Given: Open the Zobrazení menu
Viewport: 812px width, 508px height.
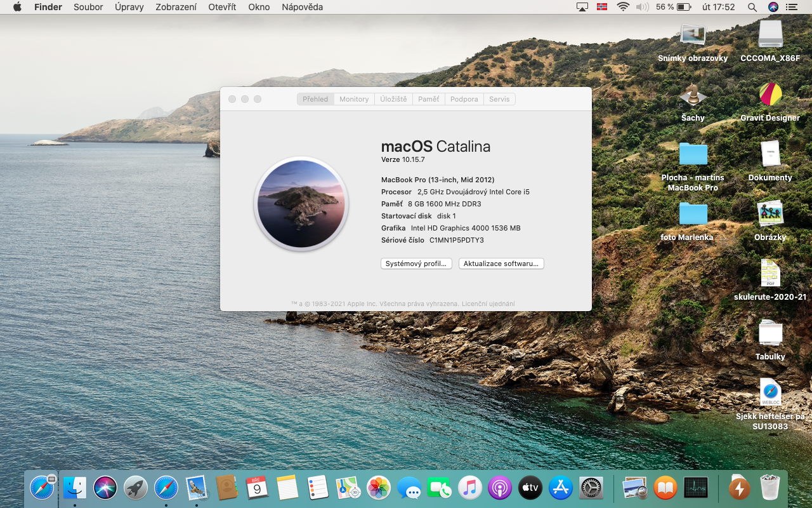Looking at the screenshot, I should point(176,7).
